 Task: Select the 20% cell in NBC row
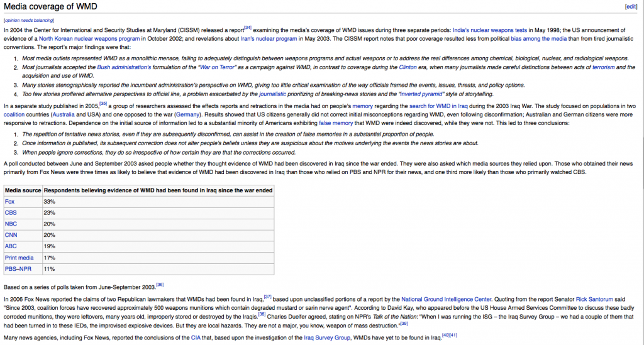pos(158,224)
